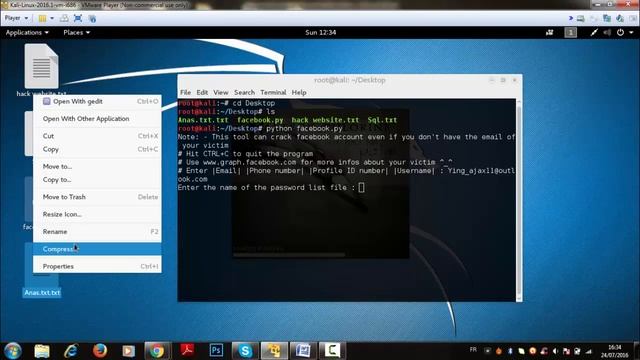Switch to Google Chrome in the taskbar
Screen dimensions: 640x360
(157, 351)
